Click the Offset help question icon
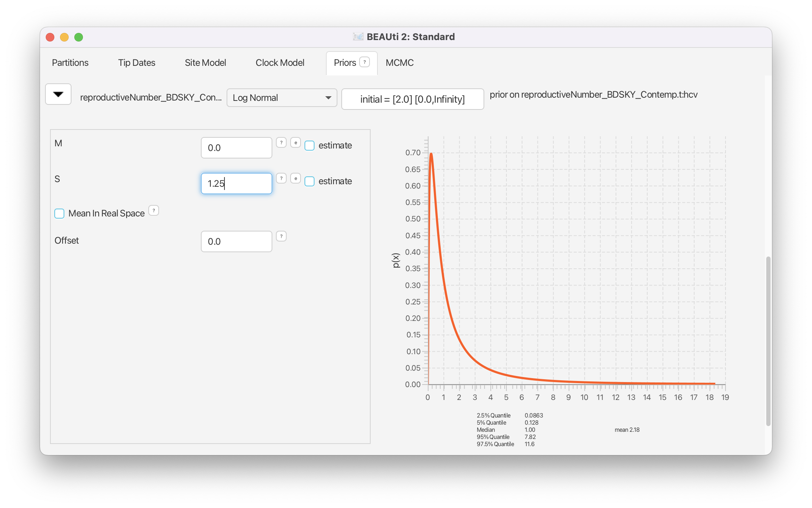 281,236
